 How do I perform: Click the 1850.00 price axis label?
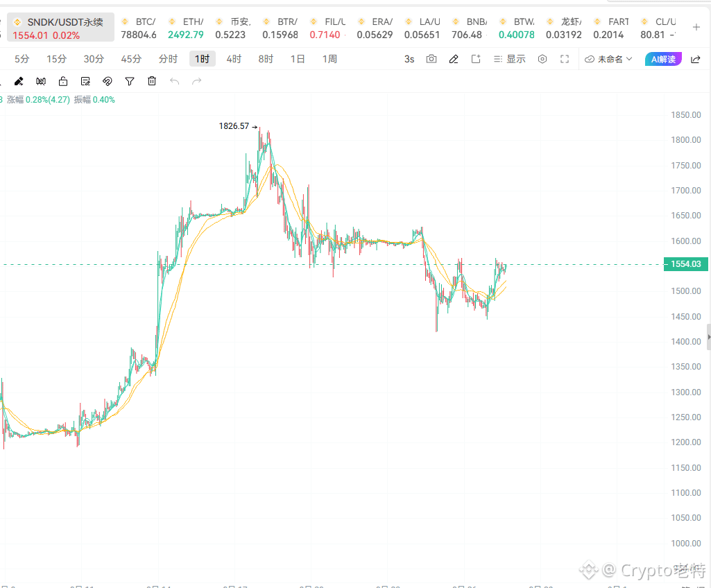pos(686,114)
